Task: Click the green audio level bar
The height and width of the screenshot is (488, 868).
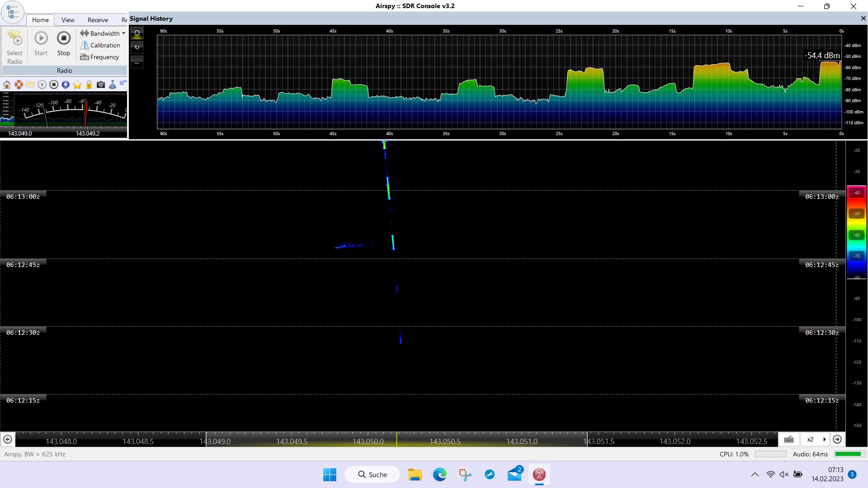Action: click(848, 454)
